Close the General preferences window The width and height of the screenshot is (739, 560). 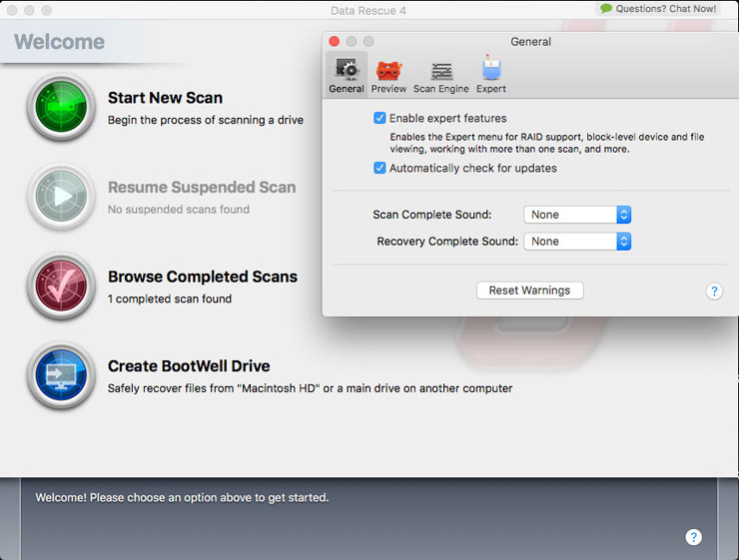point(335,42)
